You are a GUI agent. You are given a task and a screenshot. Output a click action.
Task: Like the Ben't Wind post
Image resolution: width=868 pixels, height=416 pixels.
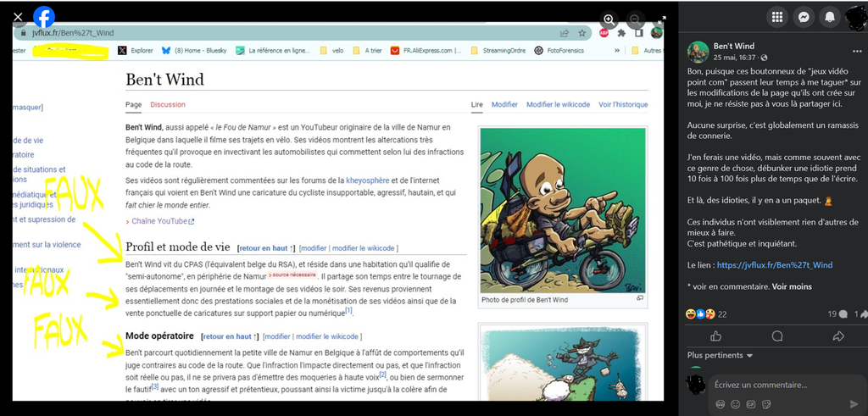click(716, 336)
